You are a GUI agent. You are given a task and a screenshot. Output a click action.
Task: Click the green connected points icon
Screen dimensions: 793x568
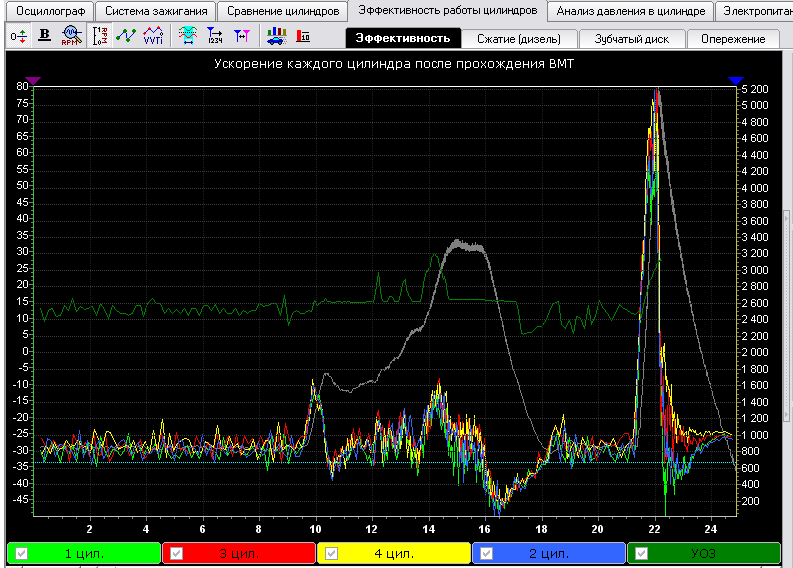tap(126, 36)
